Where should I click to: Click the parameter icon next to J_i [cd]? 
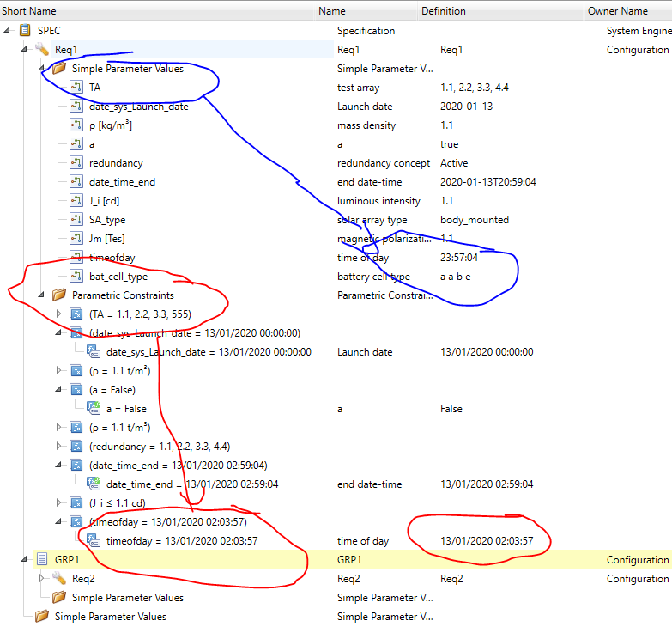pos(76,200)
